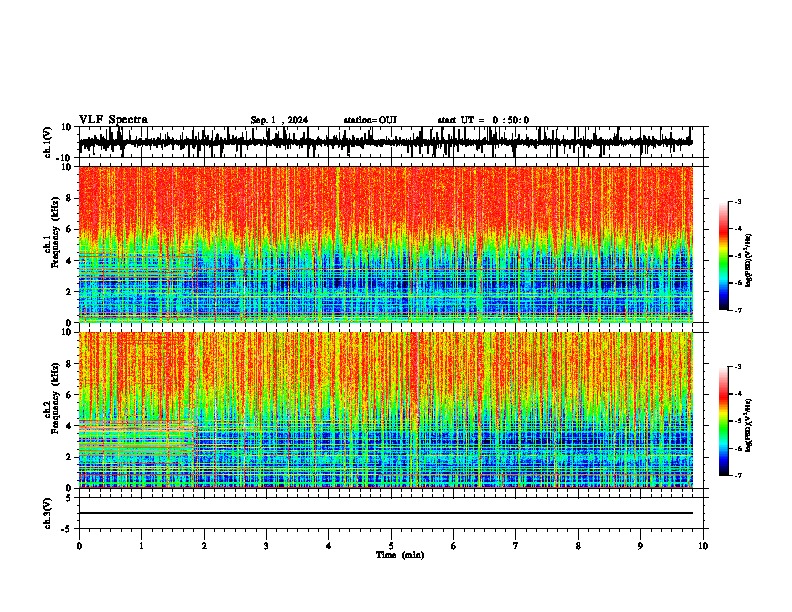The height and width of the screenshot is (612, 792).
Task: Click the log(PSD) label beside ch.2 color bar
Action: click(x=748, y=425)
